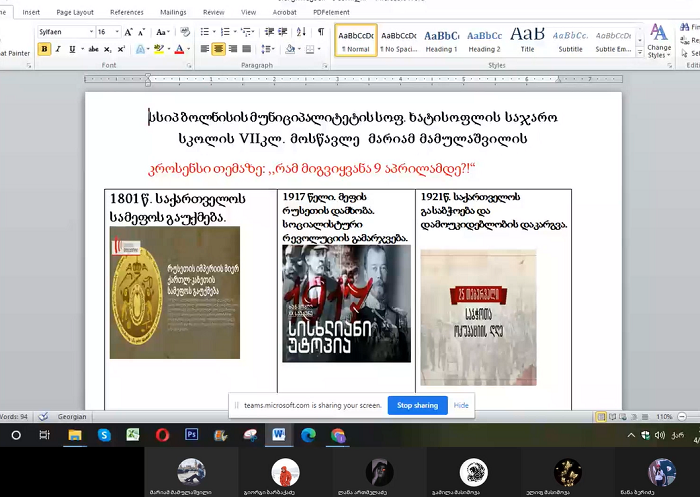Click the Task View taskbar icon
The width and height of the screenshot is (700, 497).
click(x=45, y=435)
